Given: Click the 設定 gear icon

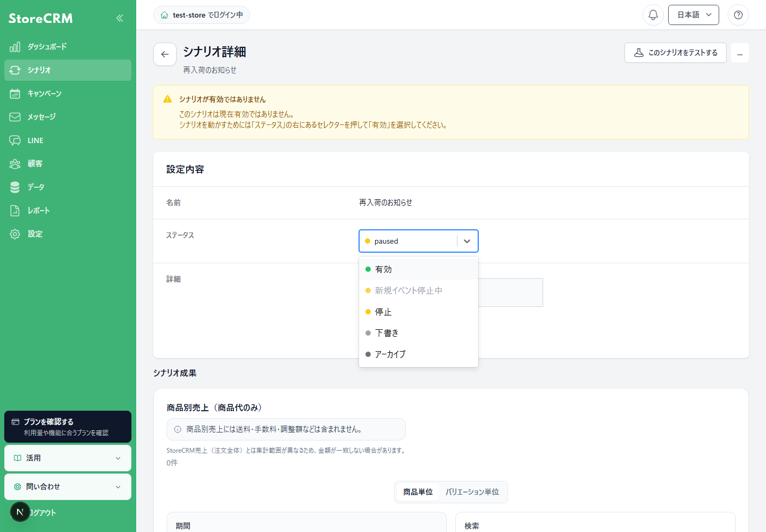Looking at the screenshot, I should (15, 234).
